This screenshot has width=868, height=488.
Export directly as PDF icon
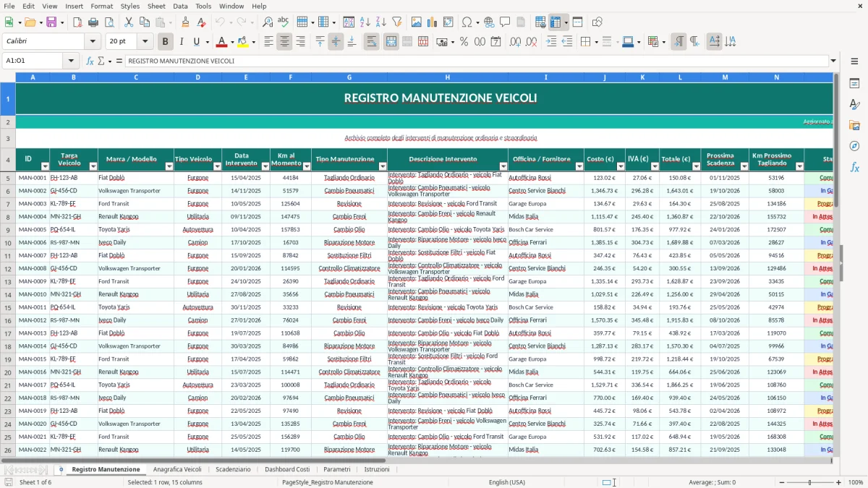point(77,22)
